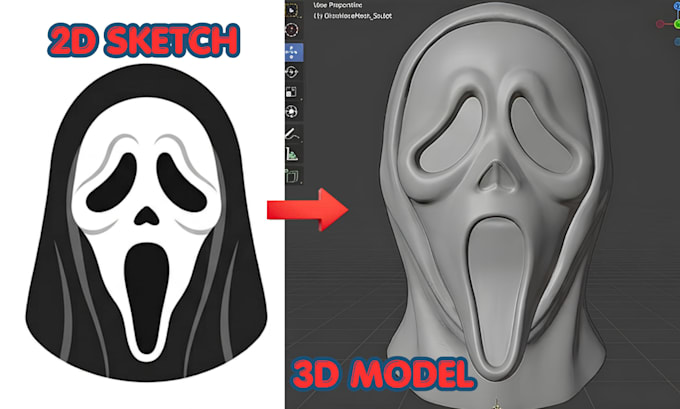This screenshot has height=409, width=680.
Task: Pick the Scale tool
Action: (292, 92)
